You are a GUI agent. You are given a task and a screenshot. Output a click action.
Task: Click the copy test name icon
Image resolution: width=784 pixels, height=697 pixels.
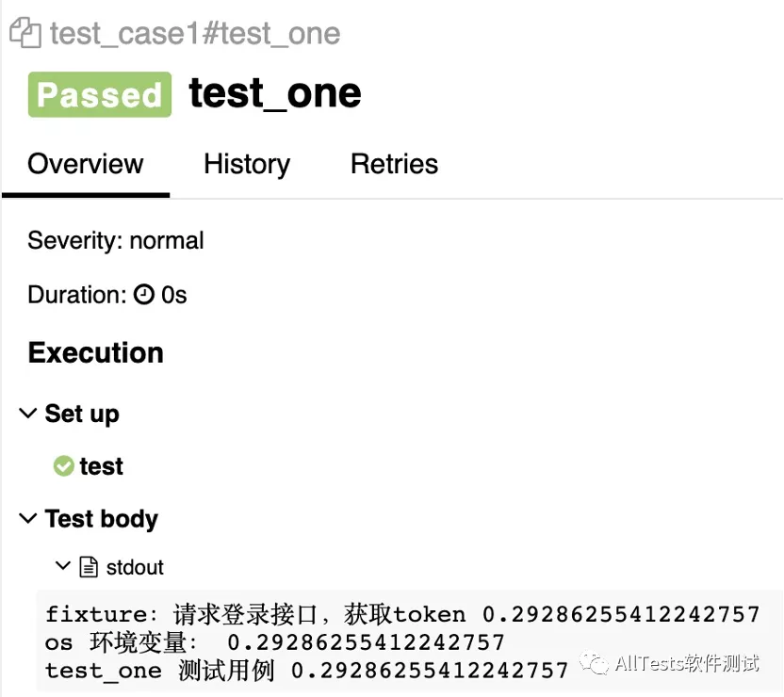click(x=26, y=31)
